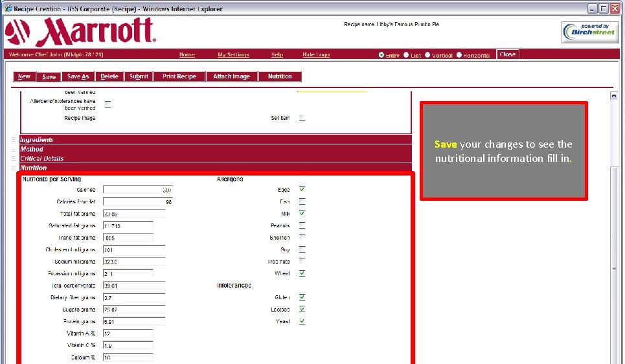Click the Calories input field
The width and height of the screenshot is (625, 364).
coord(138,190)
